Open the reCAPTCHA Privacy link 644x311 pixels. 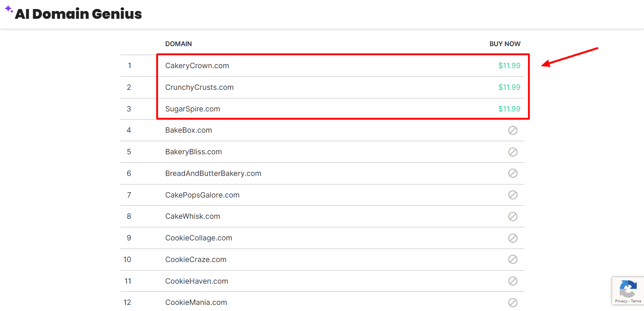[x=621, y=301]
